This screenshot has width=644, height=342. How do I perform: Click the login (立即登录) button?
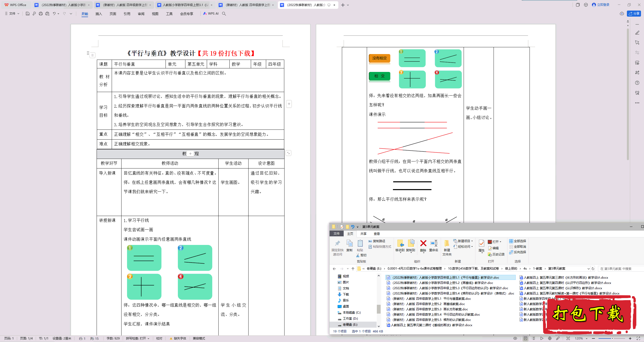tap(601, 5)
